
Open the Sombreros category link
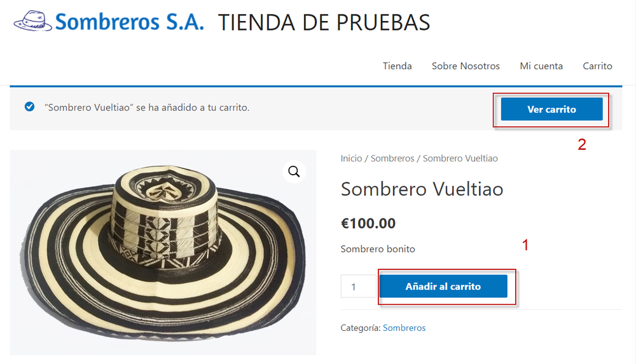click(404, 328)
